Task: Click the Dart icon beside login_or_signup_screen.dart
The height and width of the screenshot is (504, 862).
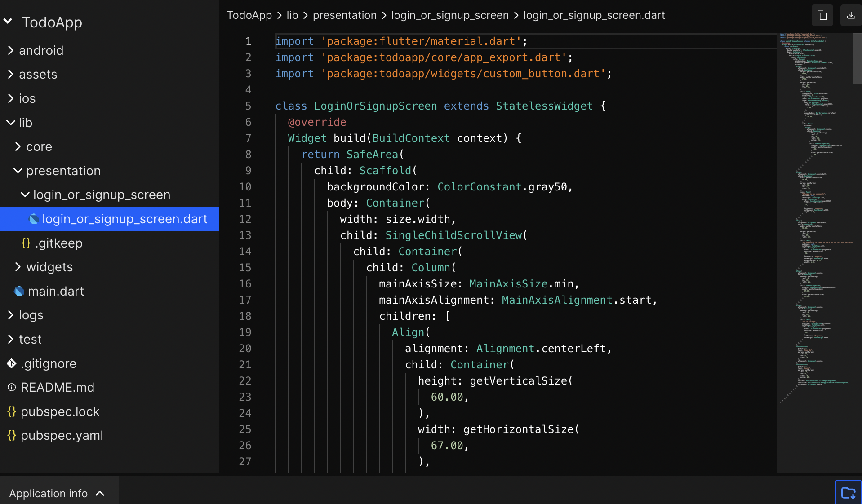Action: [x=34, y=219]
